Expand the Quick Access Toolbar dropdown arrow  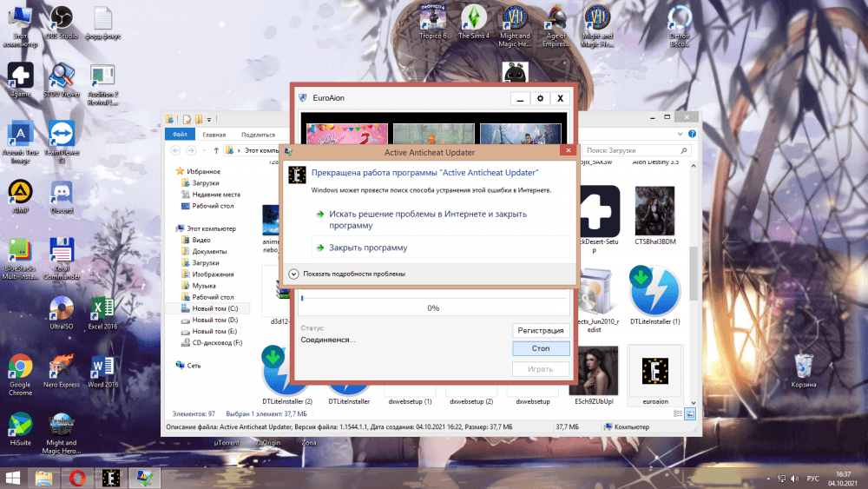tap(211, 119)
